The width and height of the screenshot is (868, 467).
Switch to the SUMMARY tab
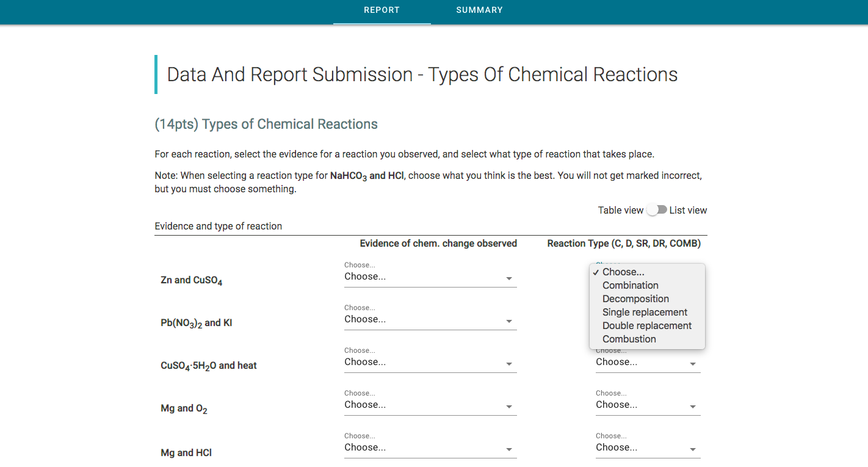point(479,10)
